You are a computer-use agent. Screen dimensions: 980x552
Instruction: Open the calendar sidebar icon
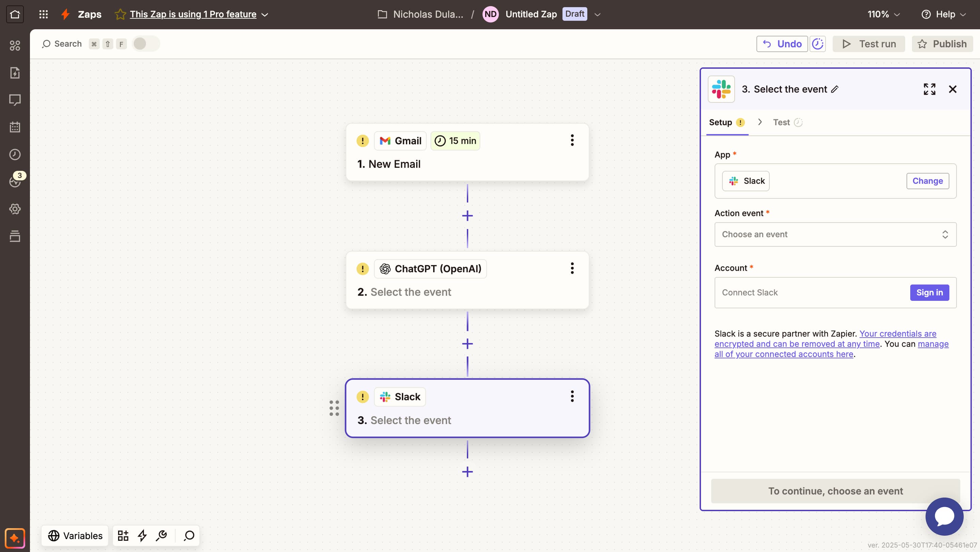tap(15, 127)
